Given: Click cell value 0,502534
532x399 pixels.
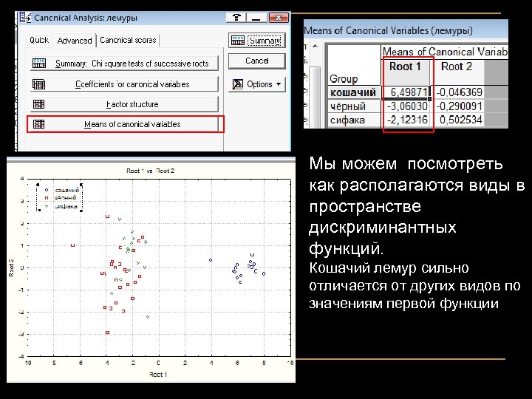Looking at the screenshot, I should 458,120.
